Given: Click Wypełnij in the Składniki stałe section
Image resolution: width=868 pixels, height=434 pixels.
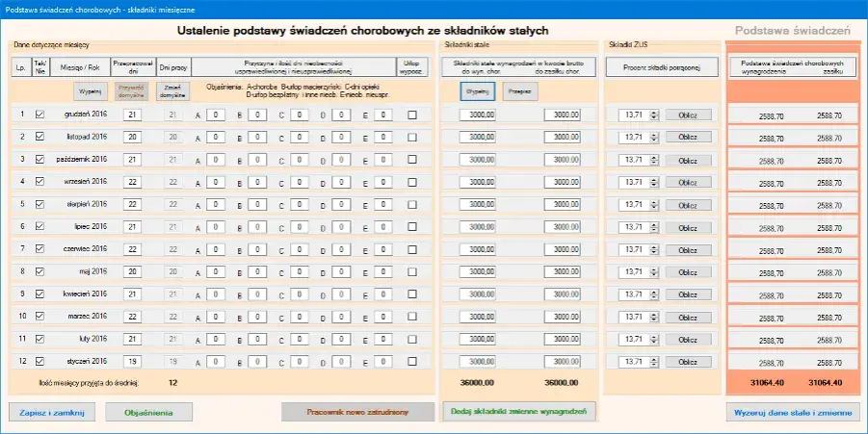Looking at the screenshot, I should 477,91.
